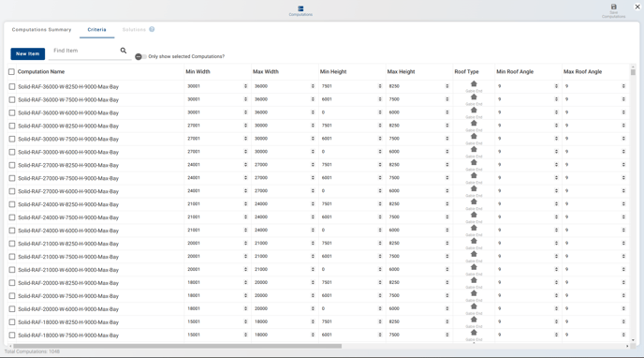Click Gable End roof icon for Solid-RAF-21000-W-7500-H-9000-Max-Bay

(474, 254)
